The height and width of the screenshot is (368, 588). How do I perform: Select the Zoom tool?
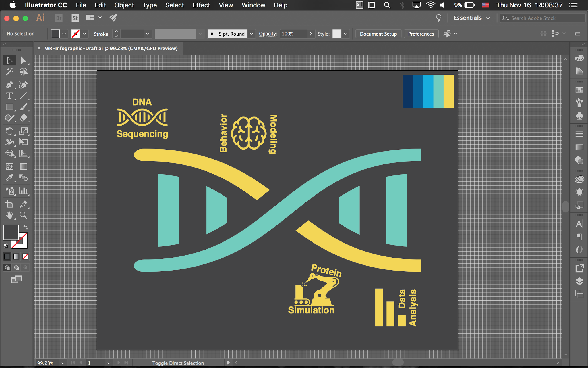click(24, 215)
